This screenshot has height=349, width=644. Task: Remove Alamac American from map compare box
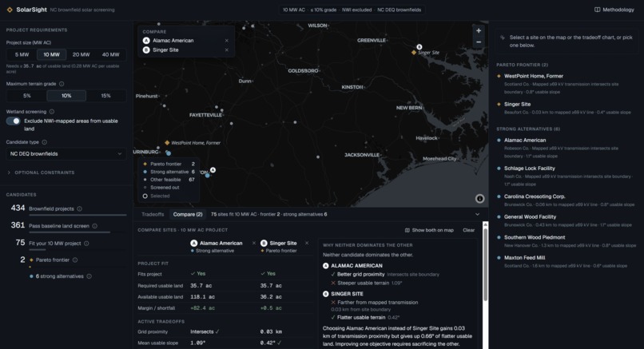coord(227,41)
